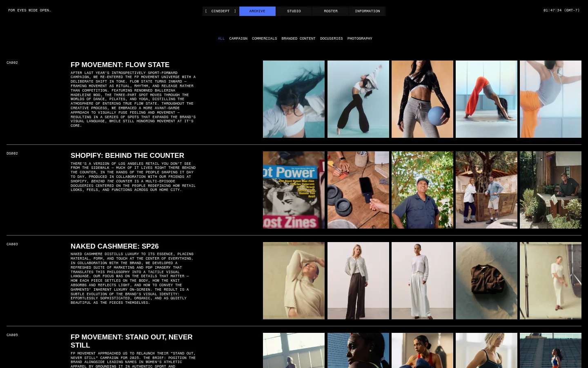This screenshot has width=588, height=368.
Task: Open Naked Cashmere thumbnail of model in white trousers
Action: [422, 280]
